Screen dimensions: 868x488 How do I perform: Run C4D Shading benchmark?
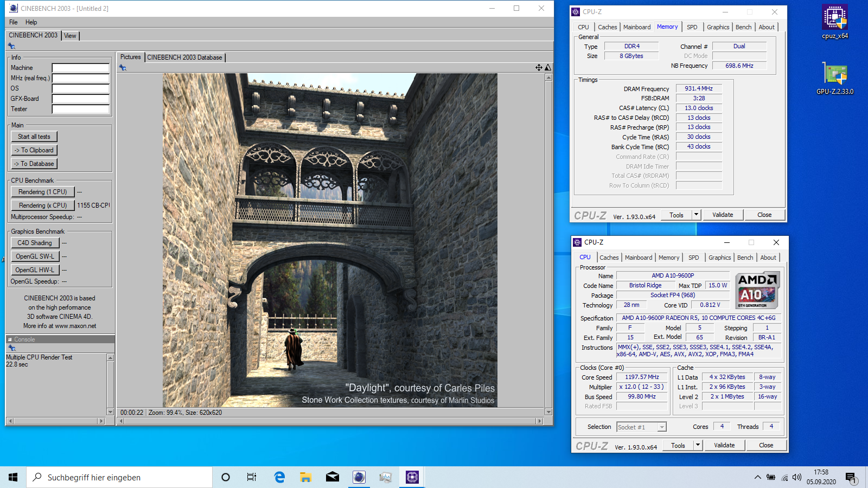pyautogui.click(x=35, y=243)
